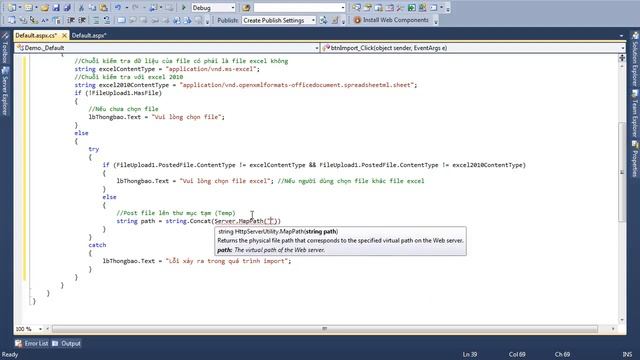Click the green Start Page icon in toolbar
Screen dimensions: 640x360
(411, 8)
